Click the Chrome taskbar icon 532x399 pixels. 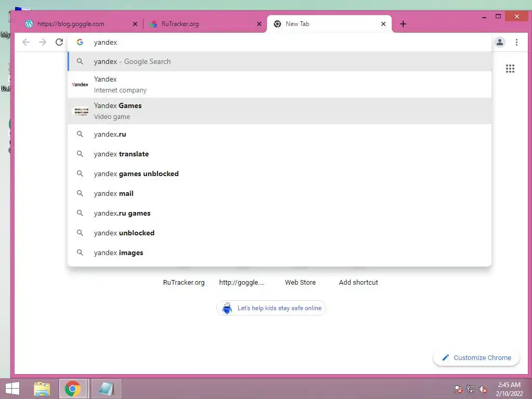(x=73, y=389)
